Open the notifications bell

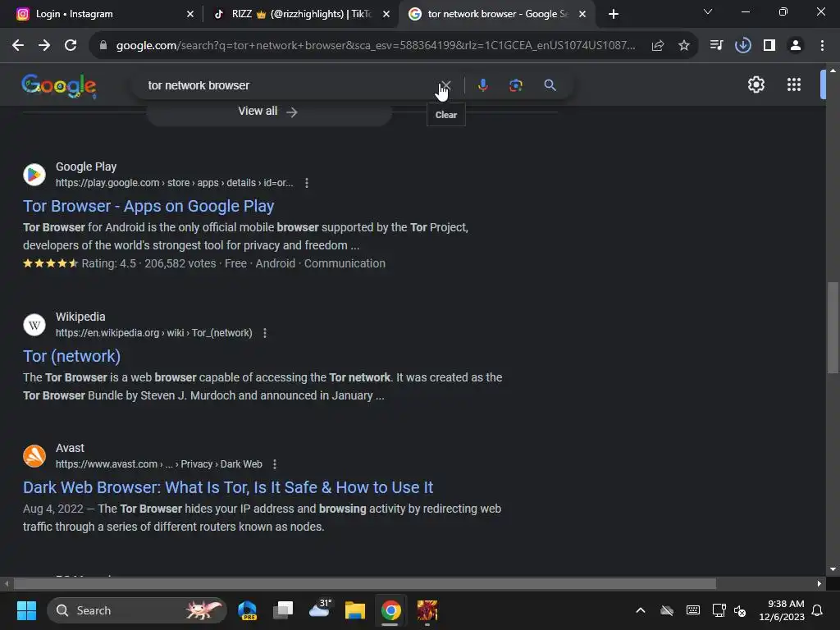(817, 610)
